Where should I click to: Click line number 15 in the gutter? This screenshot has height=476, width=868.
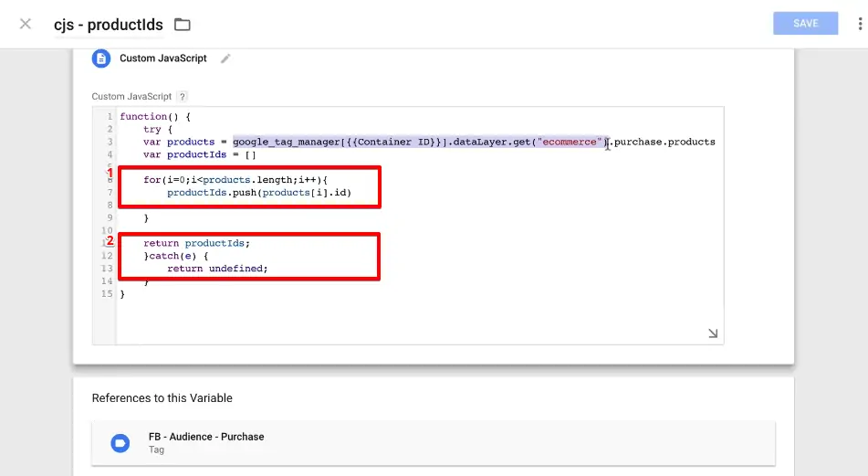coord(107,293)
